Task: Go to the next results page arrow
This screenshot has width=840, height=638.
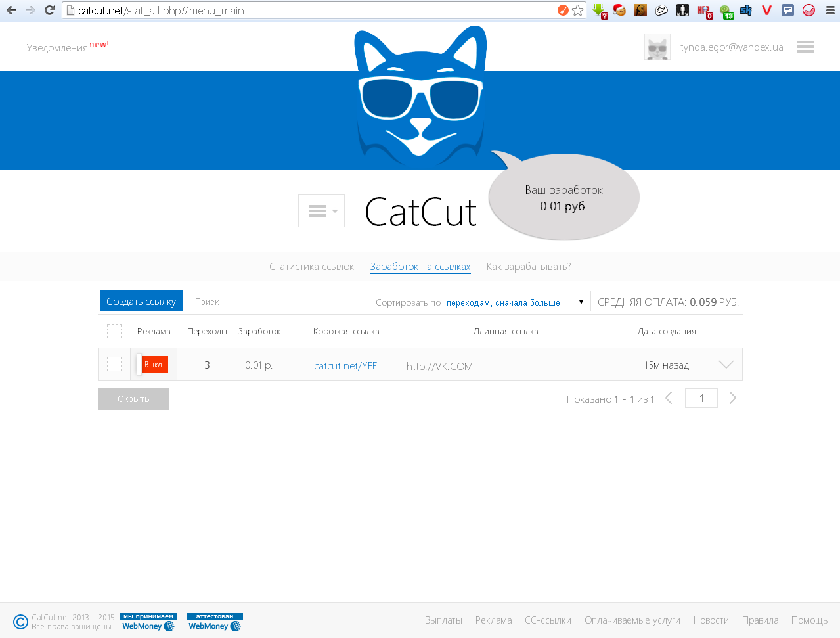Action: point(733,398)
